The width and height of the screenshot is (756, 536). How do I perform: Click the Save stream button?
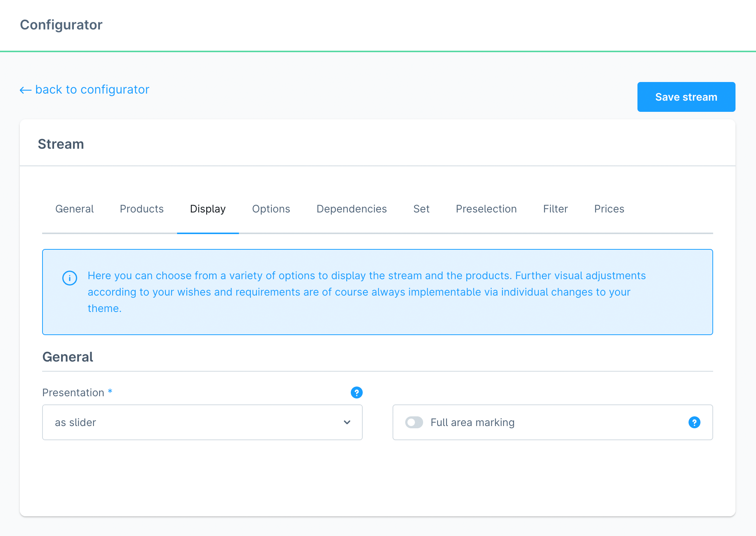(x=686, y=97)
